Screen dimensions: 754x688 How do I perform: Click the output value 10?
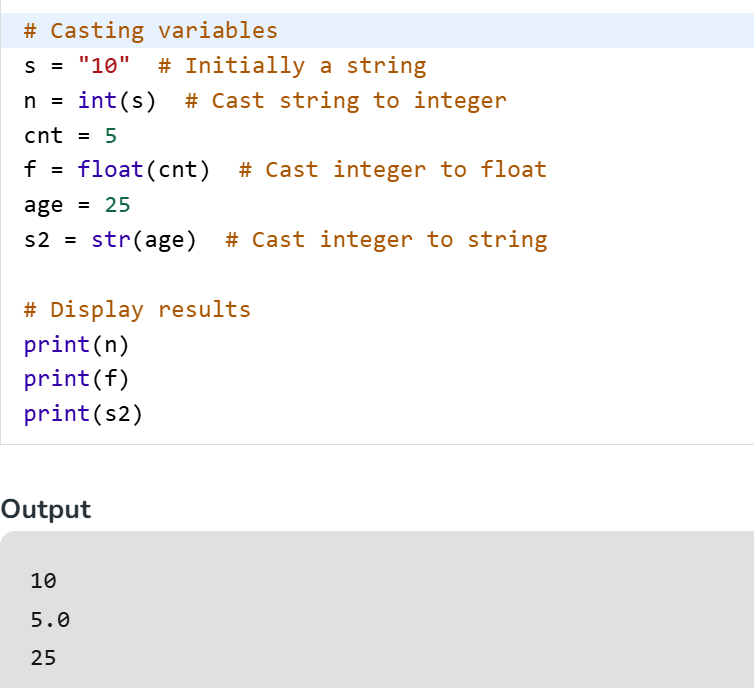pyautogui.click(x=44, y=581)
